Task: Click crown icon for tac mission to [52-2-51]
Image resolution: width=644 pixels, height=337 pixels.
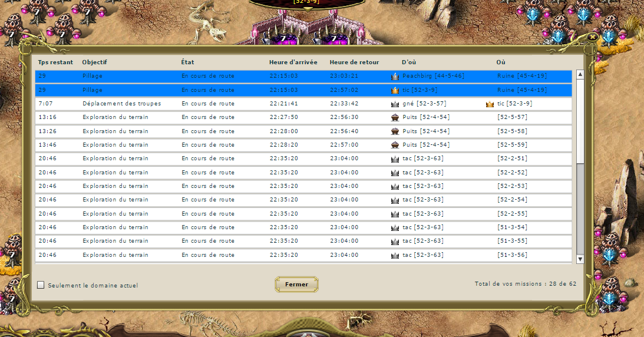Action: click(x=395, y=159)
